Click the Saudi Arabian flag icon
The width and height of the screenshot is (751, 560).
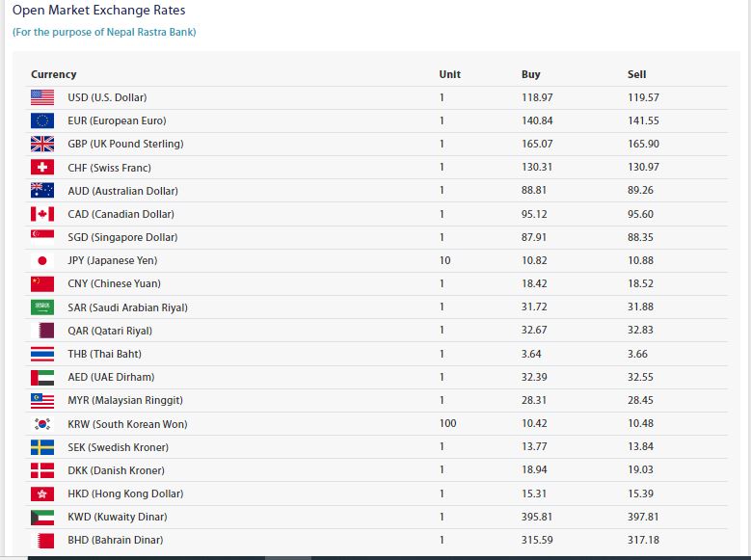[42, 307]
